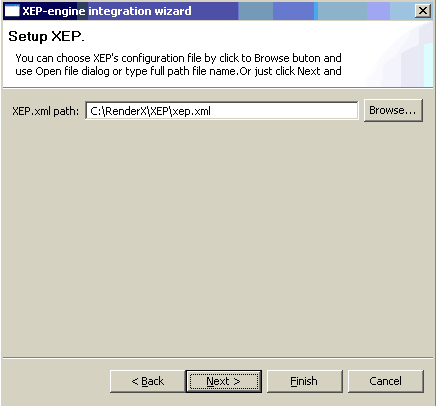Close the XEP-engine integration wizard window

[423, 11]
